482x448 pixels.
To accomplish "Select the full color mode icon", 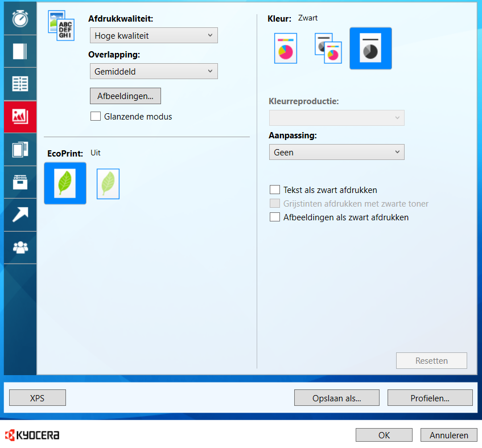I will (286, 48).
